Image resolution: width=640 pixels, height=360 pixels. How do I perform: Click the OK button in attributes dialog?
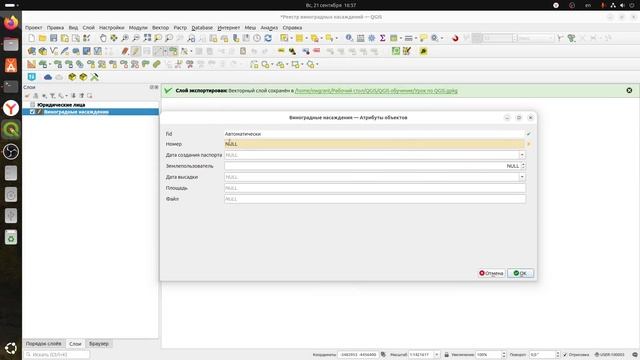pyautogui.click(x=520, y=273)
